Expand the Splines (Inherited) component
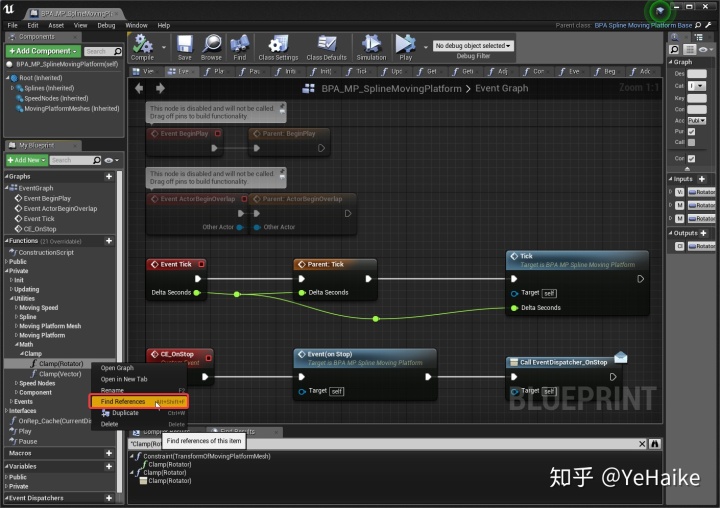Screen dimensions: 720x508 tap(12, 88)
